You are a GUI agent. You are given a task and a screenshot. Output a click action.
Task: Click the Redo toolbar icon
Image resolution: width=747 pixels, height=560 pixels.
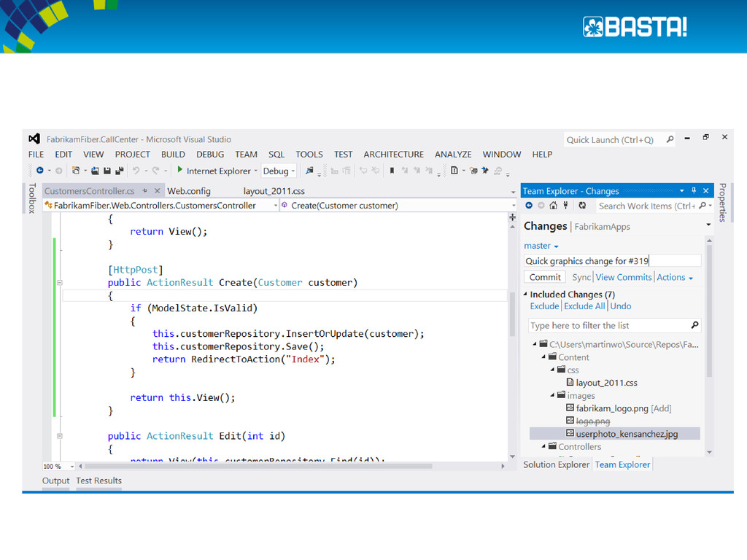(x=156, y=171)
